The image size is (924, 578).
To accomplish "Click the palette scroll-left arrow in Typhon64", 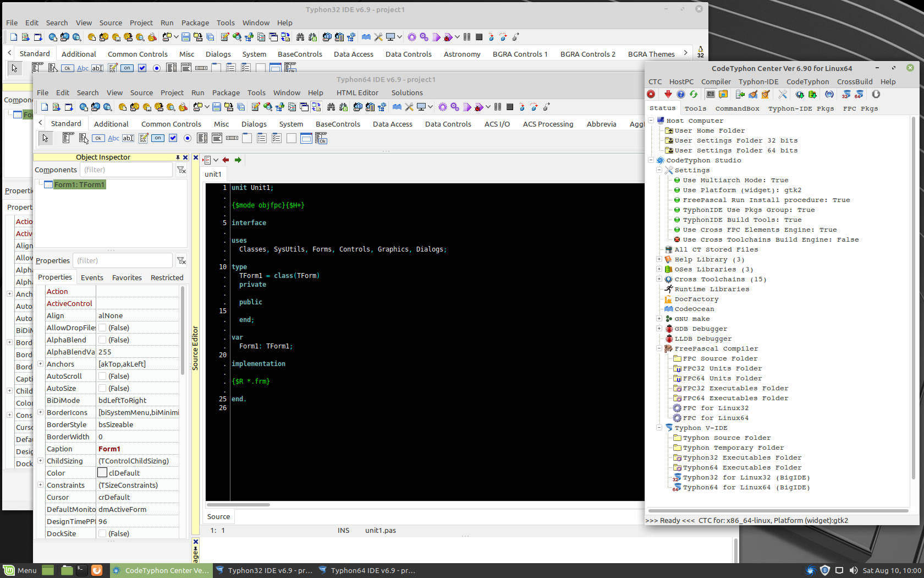I will (x=40, y=123).
